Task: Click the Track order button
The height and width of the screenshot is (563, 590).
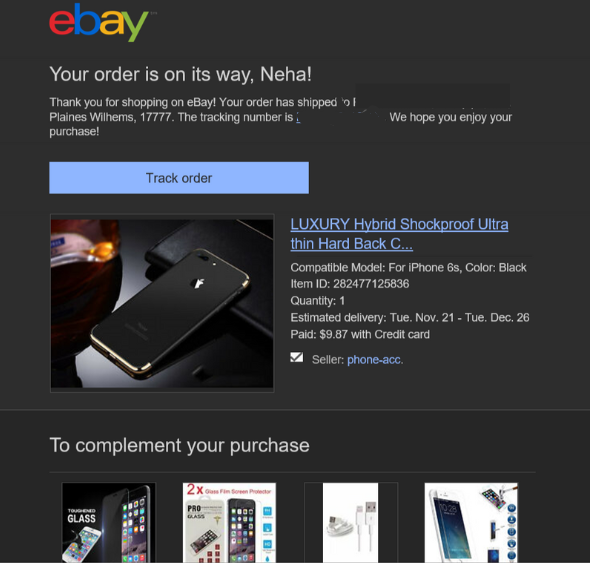Action: (179, 178)
